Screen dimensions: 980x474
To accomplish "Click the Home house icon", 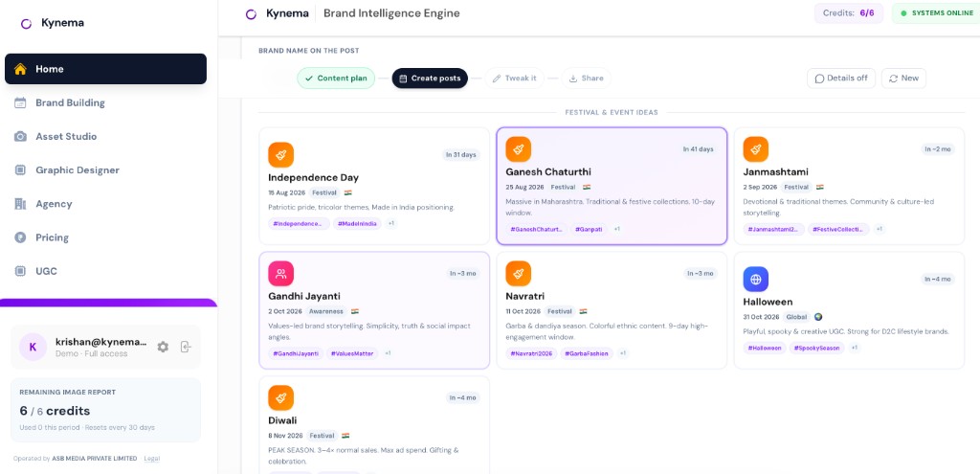I will 21,69.
